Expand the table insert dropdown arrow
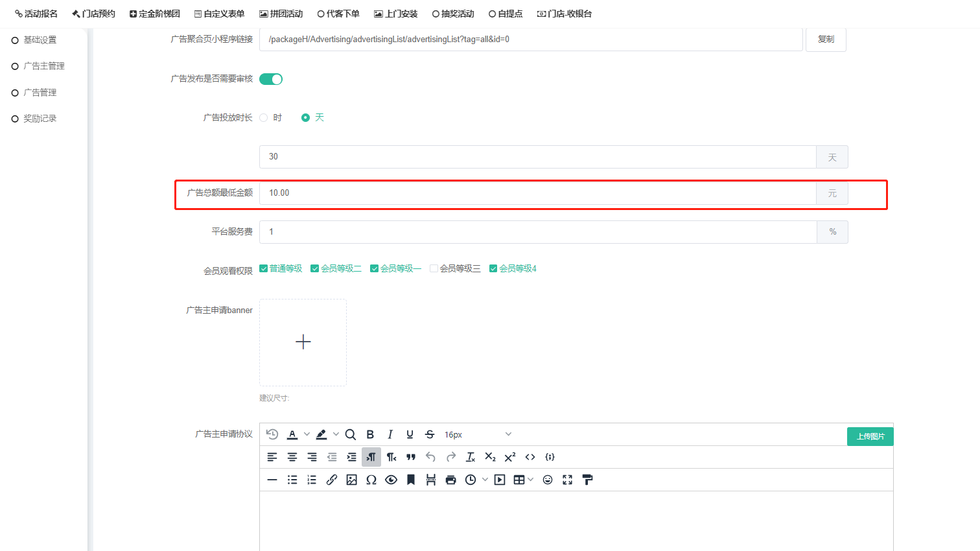Viewport: 980px width, 551px height. click(531, 480)
